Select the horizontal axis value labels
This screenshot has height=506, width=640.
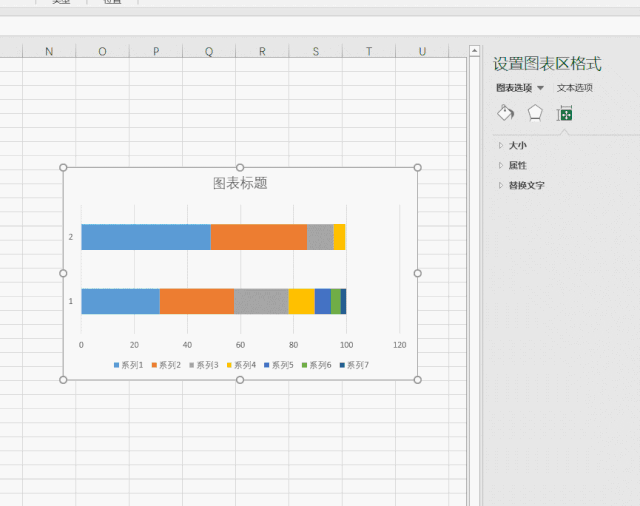240,345
